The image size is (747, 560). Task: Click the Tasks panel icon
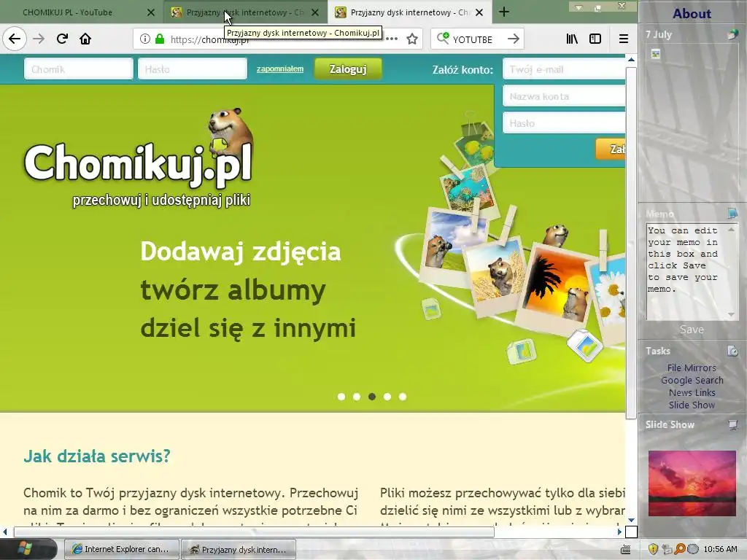click(732, 351)
